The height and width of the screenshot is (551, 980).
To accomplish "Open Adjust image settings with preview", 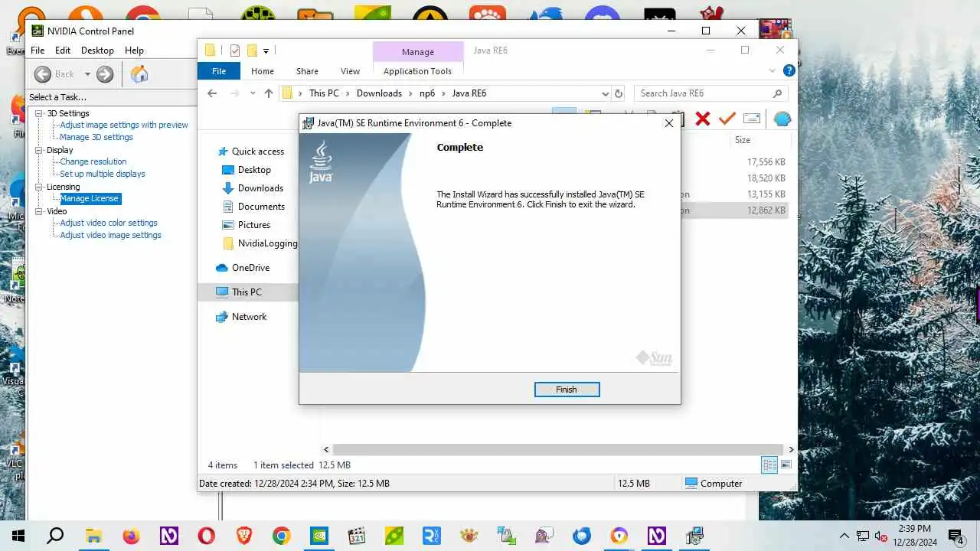I will coord(124,125).
